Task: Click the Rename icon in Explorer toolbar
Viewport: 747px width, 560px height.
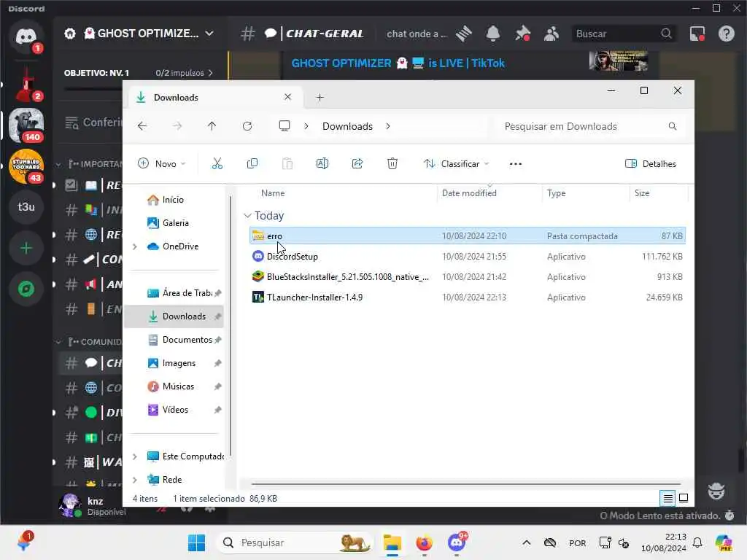Action: pyautogui.click(x=322, y=164)
